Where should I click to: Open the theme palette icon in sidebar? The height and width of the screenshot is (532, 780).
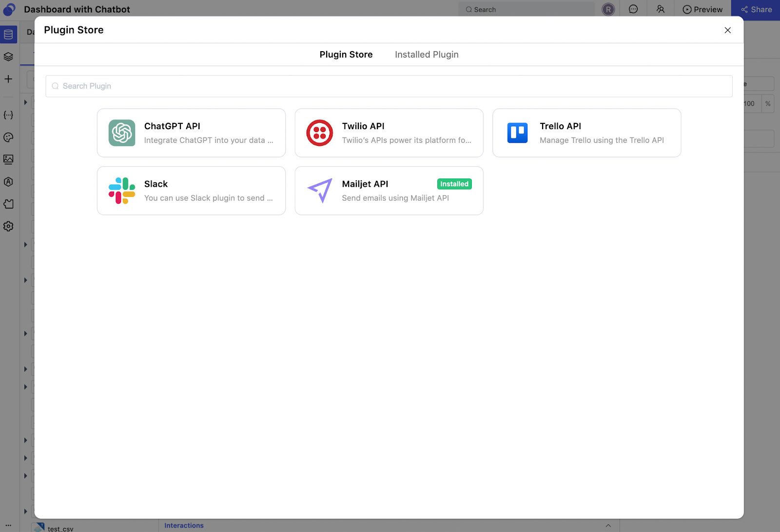pos(8,138)
